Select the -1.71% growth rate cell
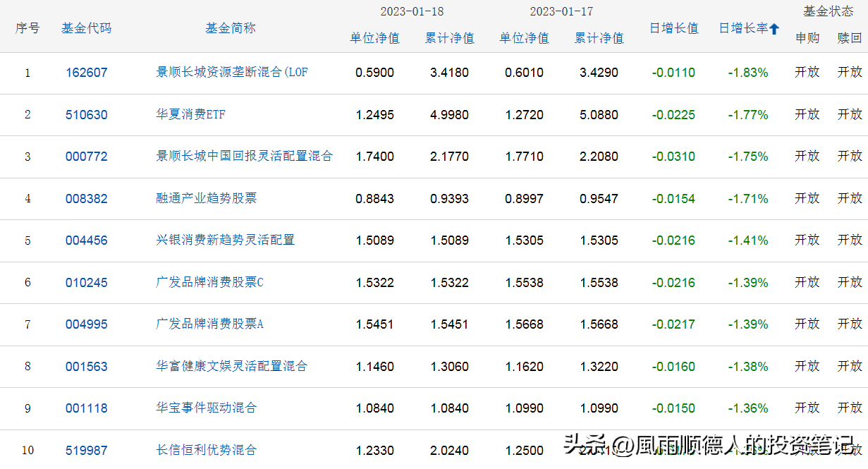This screenshot has height=469, width=868. pos(748,199)
